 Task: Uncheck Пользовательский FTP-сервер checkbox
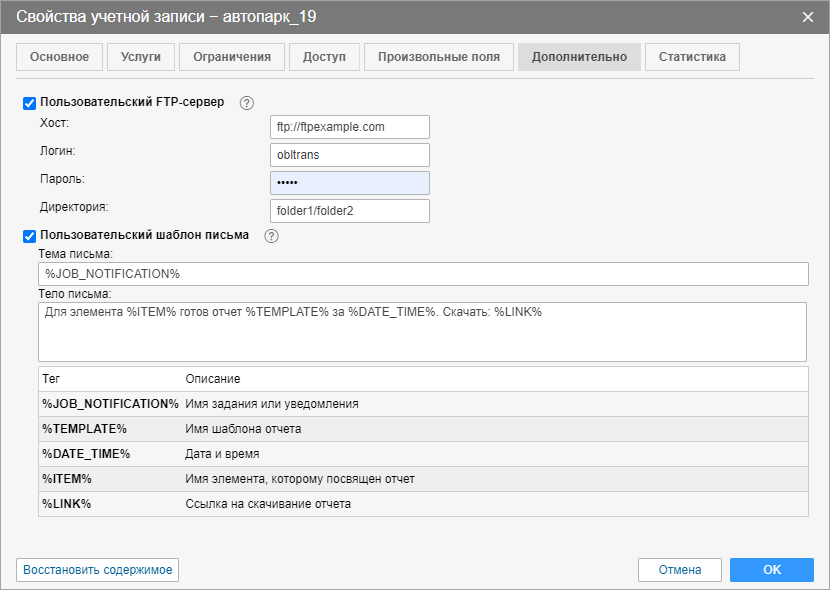30,102
